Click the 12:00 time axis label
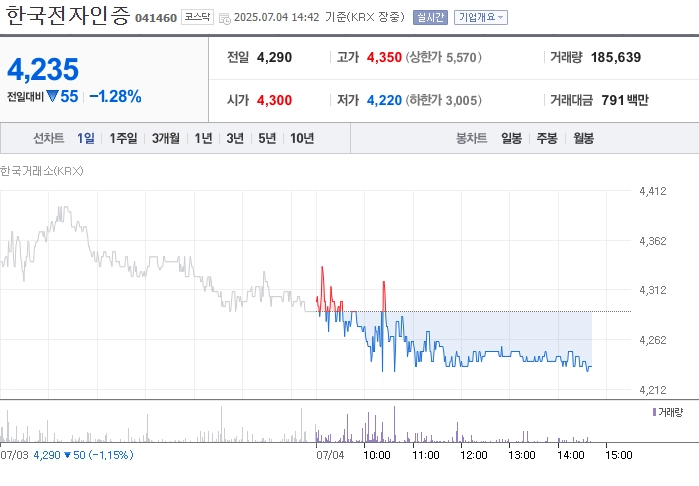 [x=473, y=455]
